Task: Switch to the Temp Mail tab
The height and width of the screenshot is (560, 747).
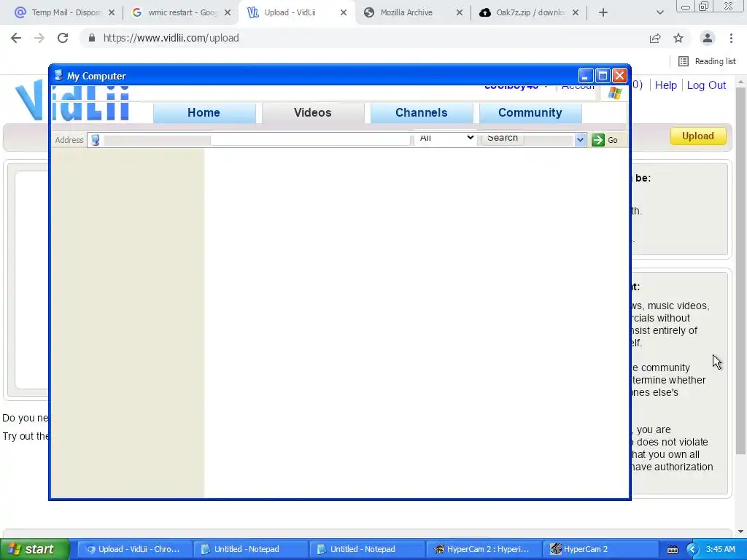Action: tap(64, 13)
